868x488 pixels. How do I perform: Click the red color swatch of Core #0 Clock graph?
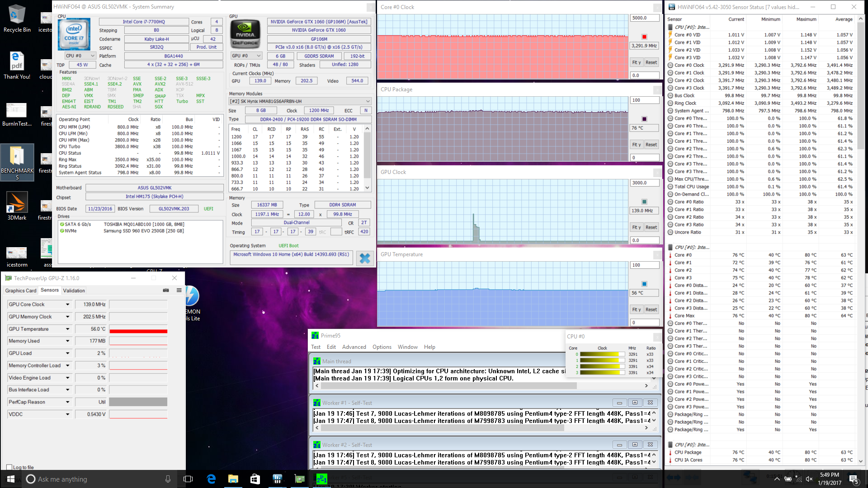(644, 37)
